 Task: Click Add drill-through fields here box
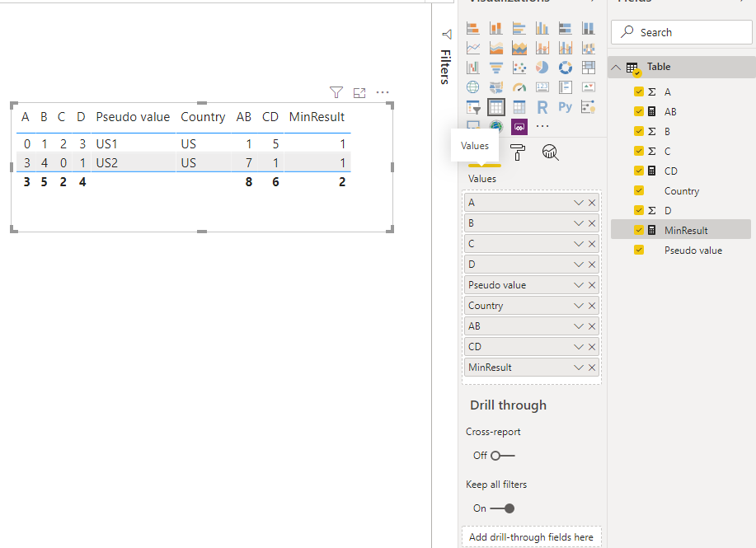531,537
